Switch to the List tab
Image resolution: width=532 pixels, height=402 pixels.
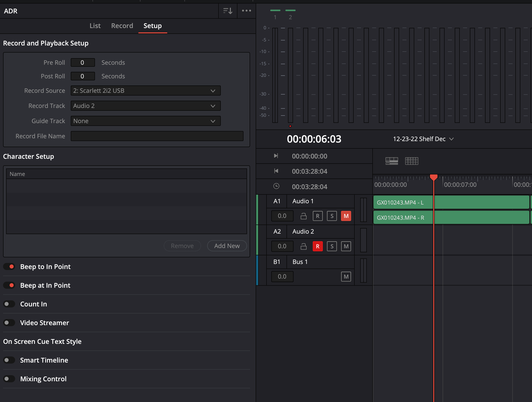[95, 26]
